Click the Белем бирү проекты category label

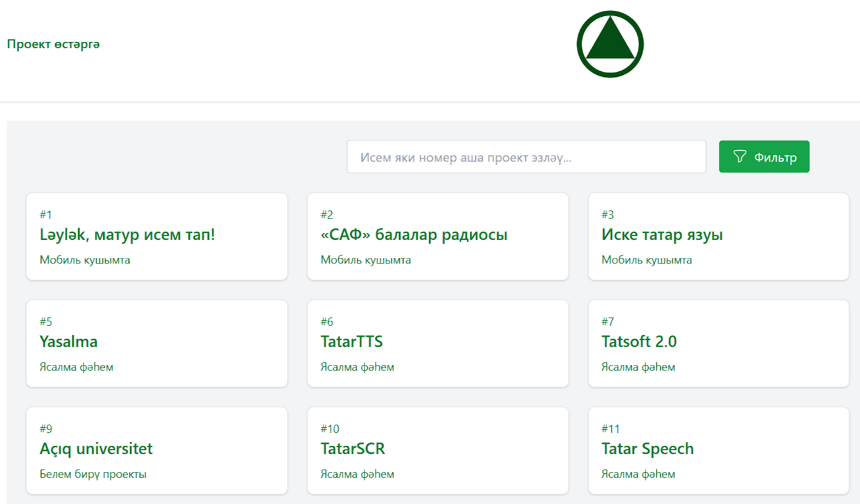(93, 475)
